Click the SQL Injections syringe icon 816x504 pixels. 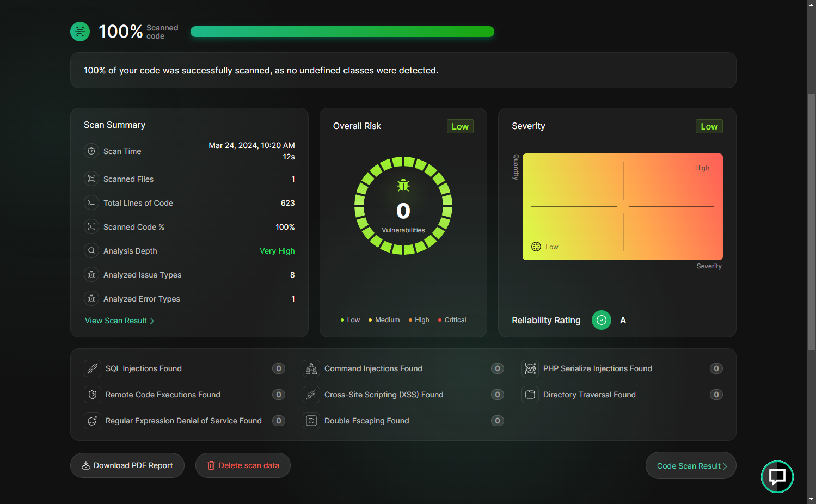pyautogui.click(x=93, y=368)
